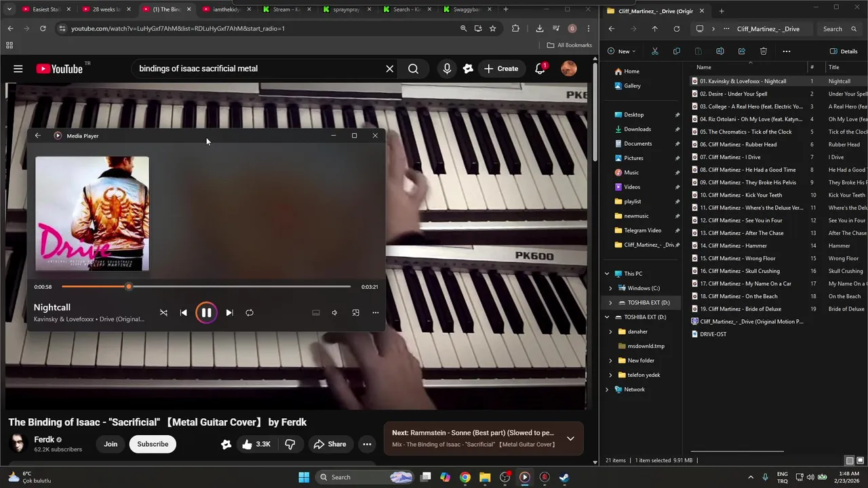This screenshot has height=488, width=868.
Task: Select file '05. The Chromatics - Tick of the Clock'
Action: pyautogui.click(x=746, y=131)
